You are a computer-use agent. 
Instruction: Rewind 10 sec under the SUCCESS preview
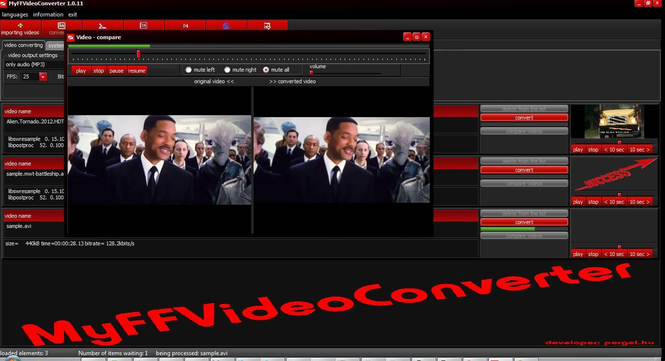(x=614, y=201)
